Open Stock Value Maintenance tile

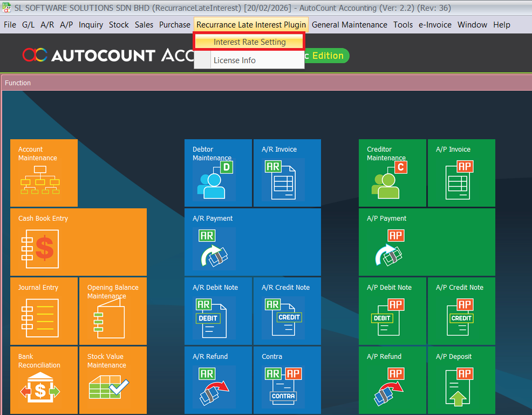pyautogui.click(x=113, y=380)
